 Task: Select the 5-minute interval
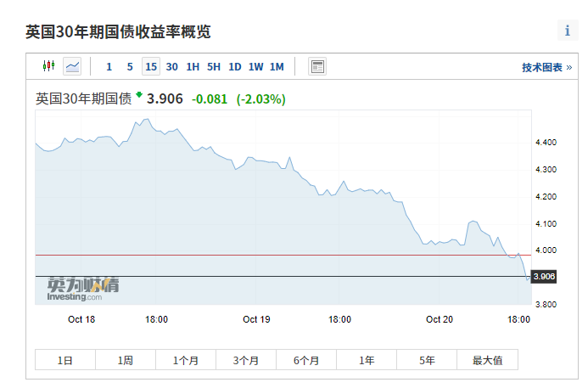(x=130, y=67)
